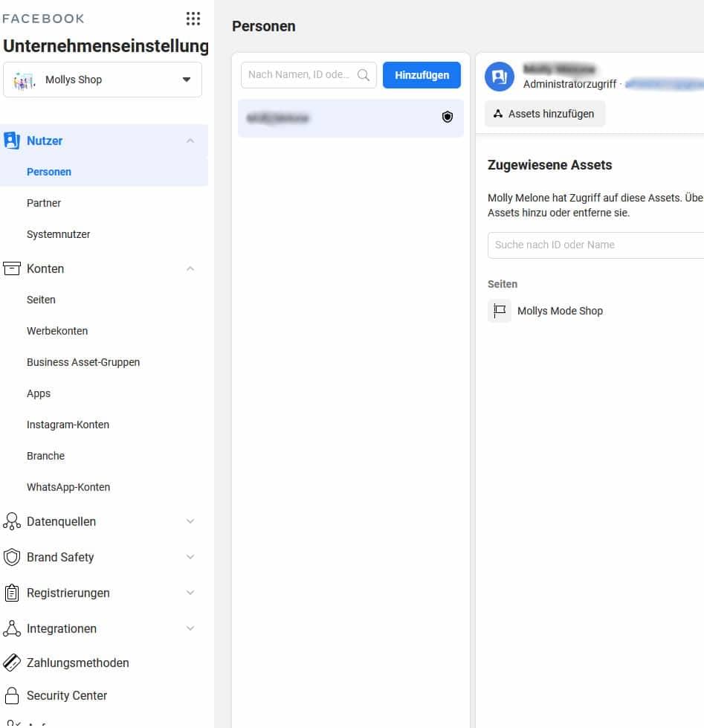The height and width of the screenshot is (728, 704).
Task: Click the Security Center lock icon
Action: tap(12, 695)
